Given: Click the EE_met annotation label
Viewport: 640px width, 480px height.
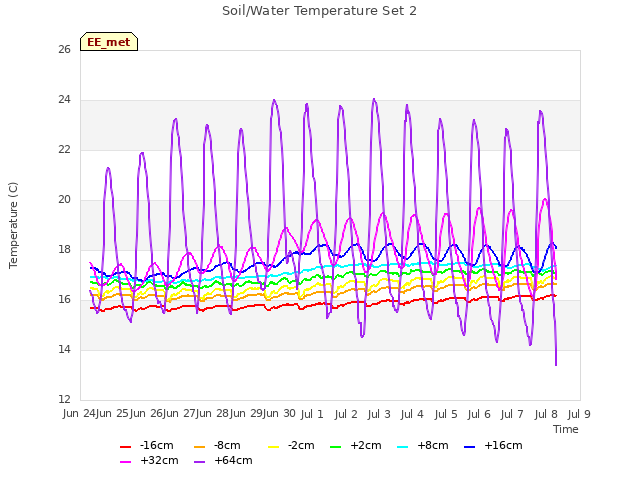Looking at the screenshot, I should (109, 42).
